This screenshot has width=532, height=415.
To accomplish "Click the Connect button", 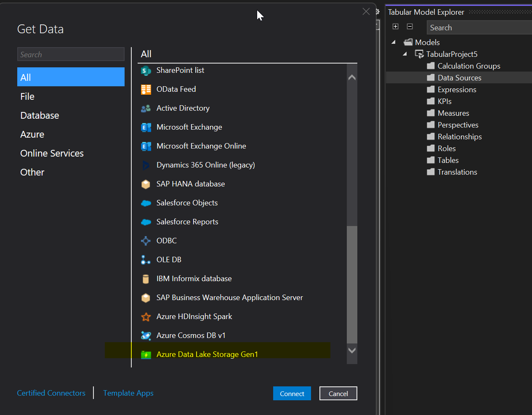I will tap(292, 394).
